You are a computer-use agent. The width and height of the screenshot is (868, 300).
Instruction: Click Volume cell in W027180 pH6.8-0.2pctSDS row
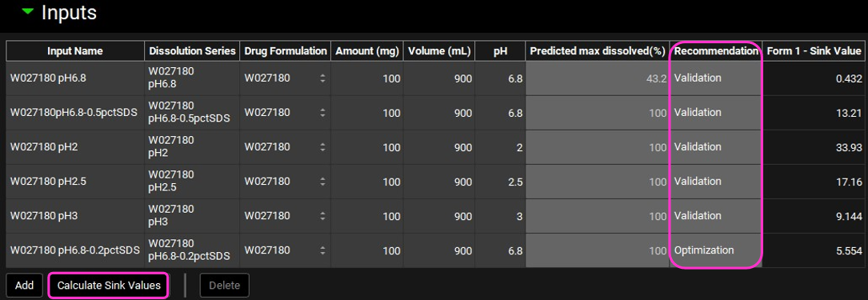click(x=440, y=250)
